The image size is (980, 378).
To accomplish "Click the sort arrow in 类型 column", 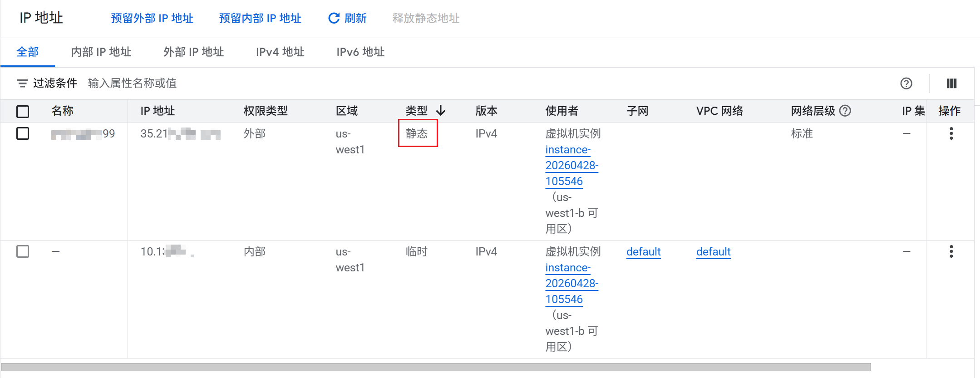I will (x=440, y=111).
